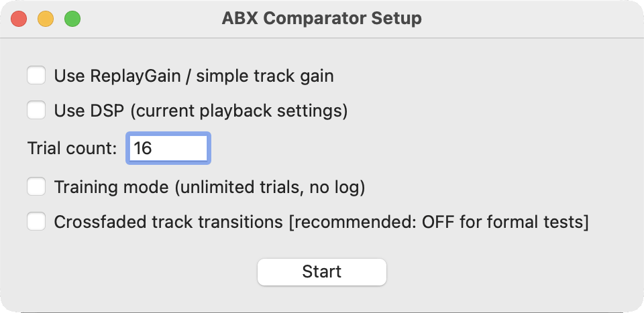644x313 pixels.
Task: Click blank area left of Start button
Action: 134,272
